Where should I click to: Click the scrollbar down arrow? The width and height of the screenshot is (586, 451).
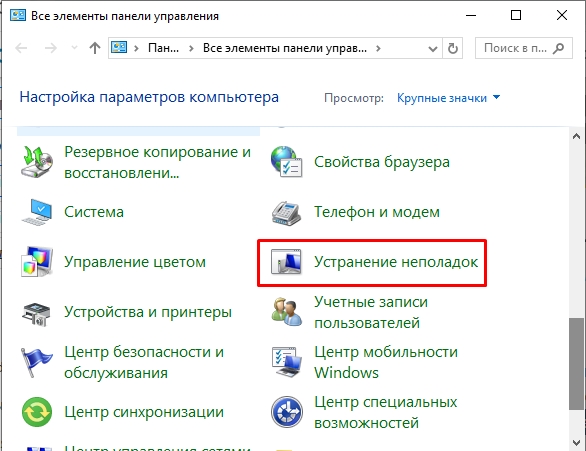(577, 443)
